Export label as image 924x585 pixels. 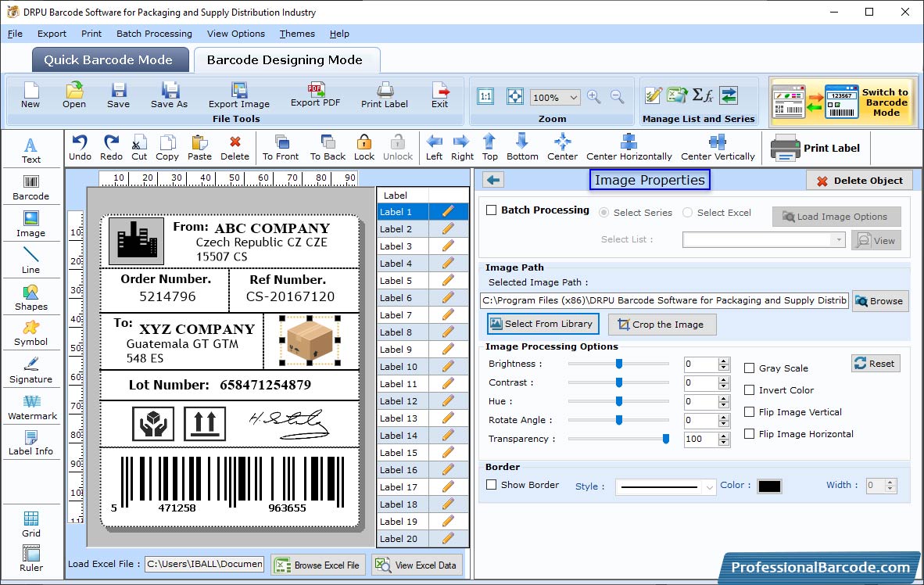click(238, 95)
